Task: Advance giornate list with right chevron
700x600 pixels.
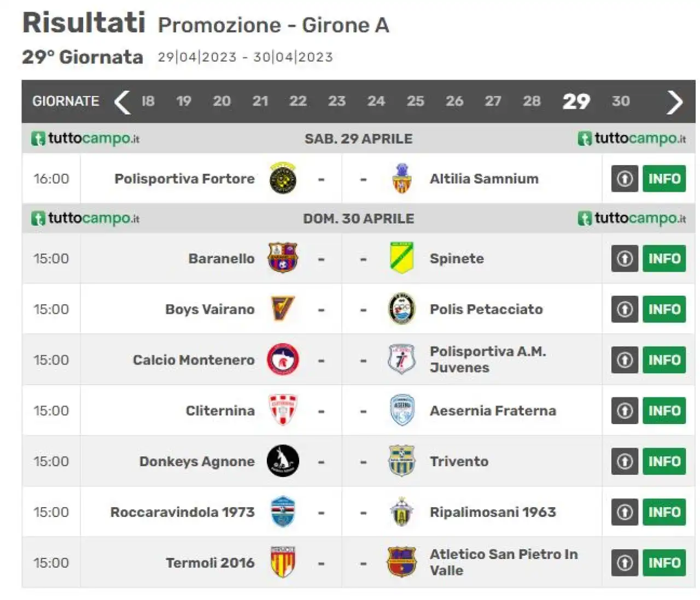Action: click(675, 102)
